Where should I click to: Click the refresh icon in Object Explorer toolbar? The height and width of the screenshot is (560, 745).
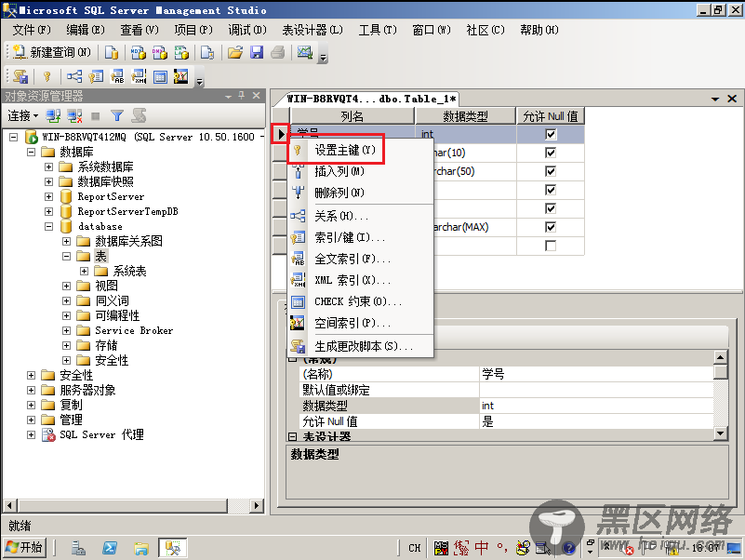(x=139, y=115)
